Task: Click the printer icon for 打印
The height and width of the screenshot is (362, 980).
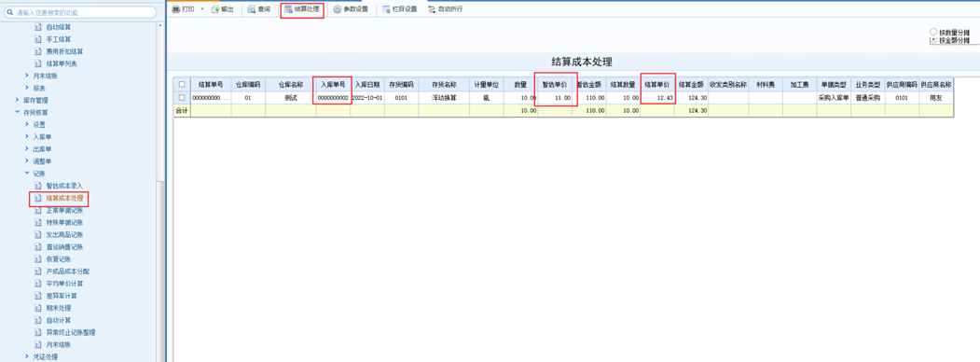Action: point(175,9)
